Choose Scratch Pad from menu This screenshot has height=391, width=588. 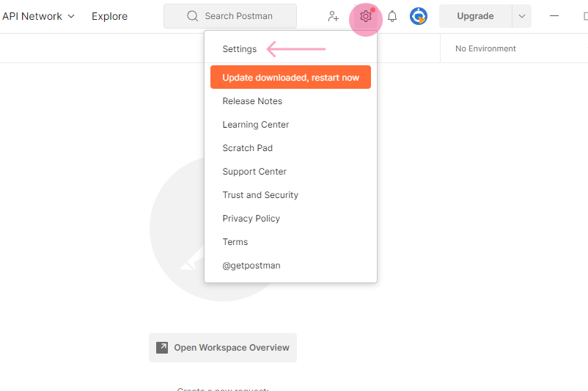tap(248, 148)
